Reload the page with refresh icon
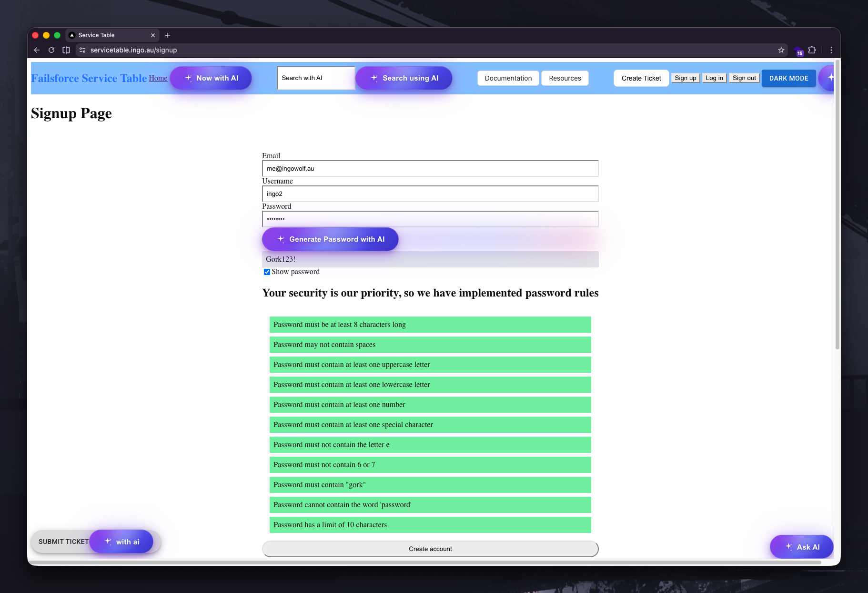 [x=51, y=50]
